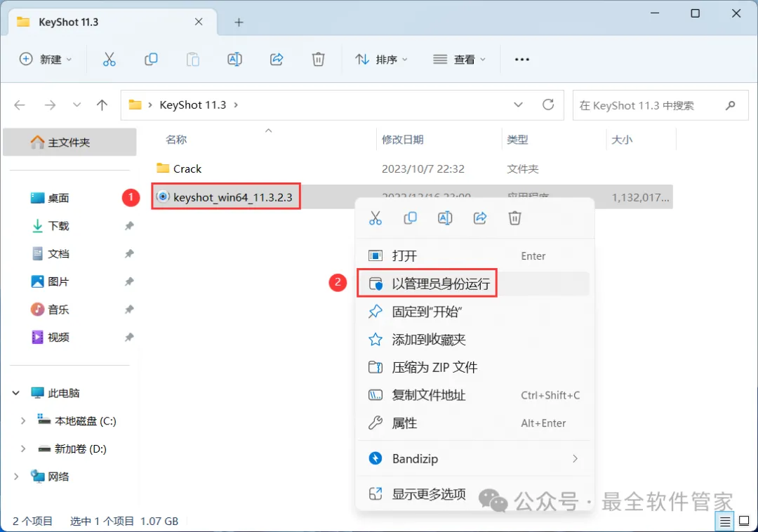Click the Rename icon in the top toolbar
The width and height of the screenshot is (758, 532).
coord(234,60)
